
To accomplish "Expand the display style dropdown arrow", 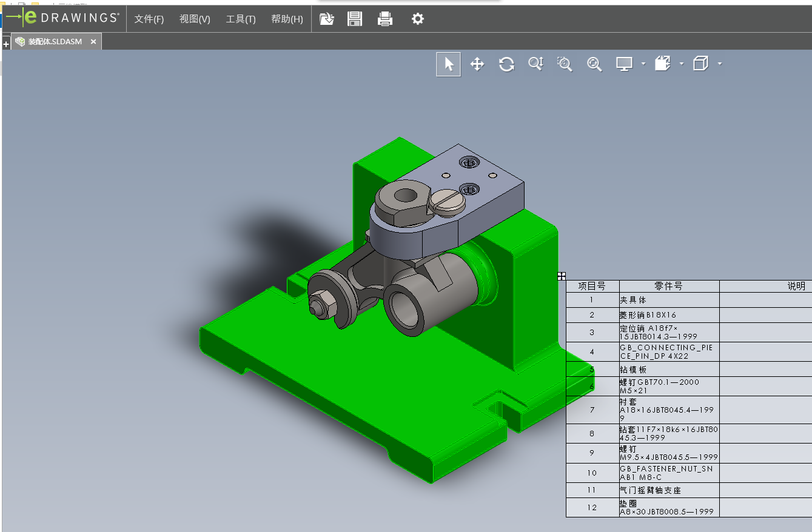I will [643, 64].
